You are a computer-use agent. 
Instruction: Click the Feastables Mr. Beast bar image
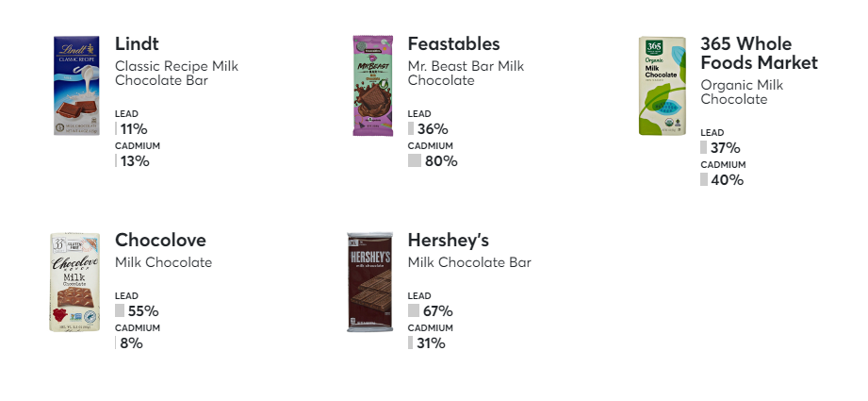[x=372, y=86]
